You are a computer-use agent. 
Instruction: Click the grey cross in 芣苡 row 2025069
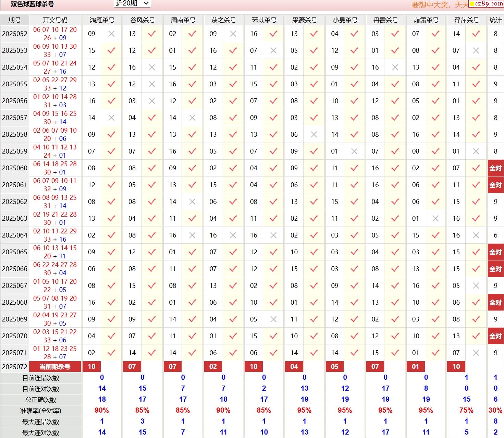click(x=273, y=319)
